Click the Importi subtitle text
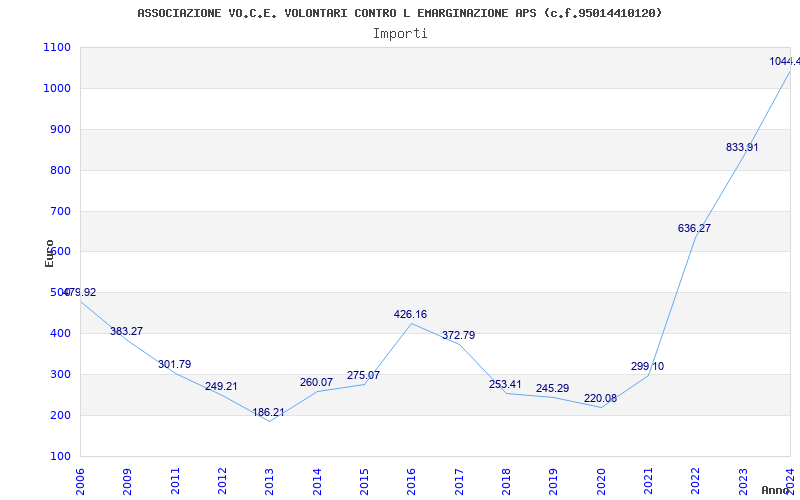This screenshot has height=500, width=800. (x=400, y=33)
